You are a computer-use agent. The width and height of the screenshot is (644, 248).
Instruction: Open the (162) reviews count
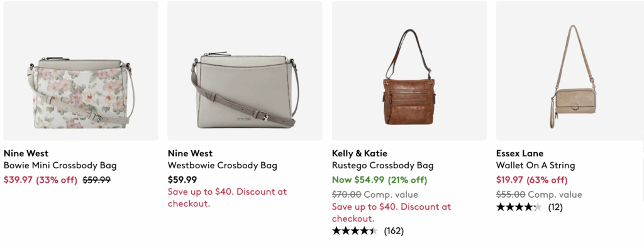[x=394, y=231]
